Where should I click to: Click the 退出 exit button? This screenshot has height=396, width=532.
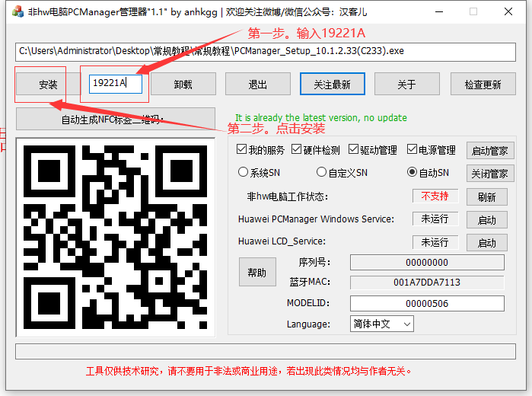[x=258, y=84]
